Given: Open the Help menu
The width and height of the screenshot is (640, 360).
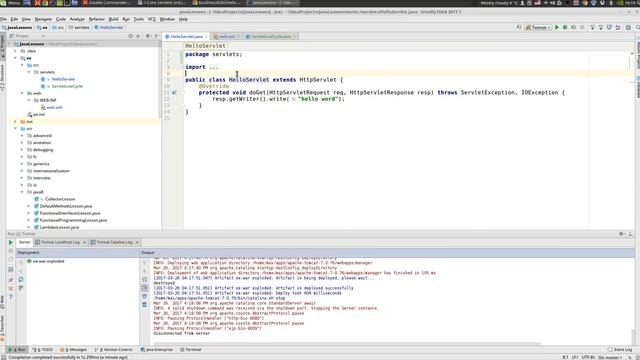Looking at the screenshot, I should [x=183, y=19].
